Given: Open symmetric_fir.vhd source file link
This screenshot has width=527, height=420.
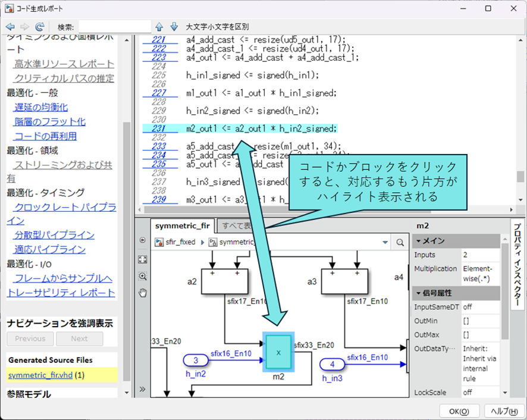Looking at the screenshot, I should [37, 375].
